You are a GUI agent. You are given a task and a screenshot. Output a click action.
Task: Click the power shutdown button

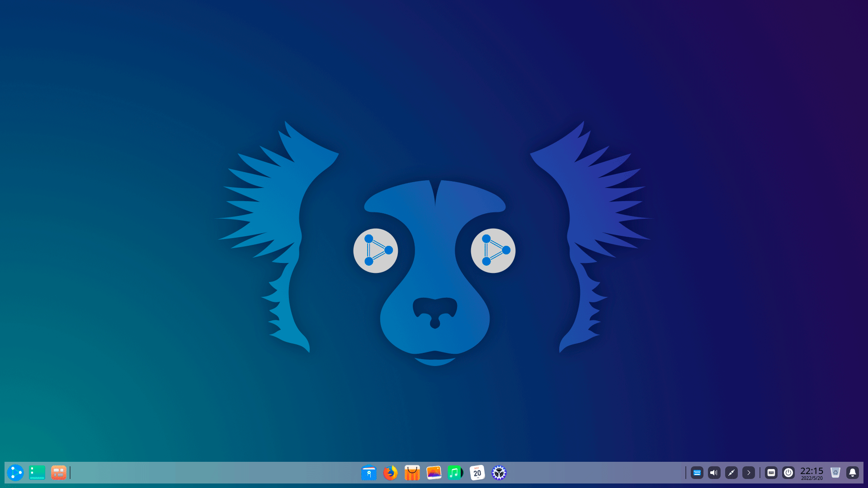[x=788, y=473]
